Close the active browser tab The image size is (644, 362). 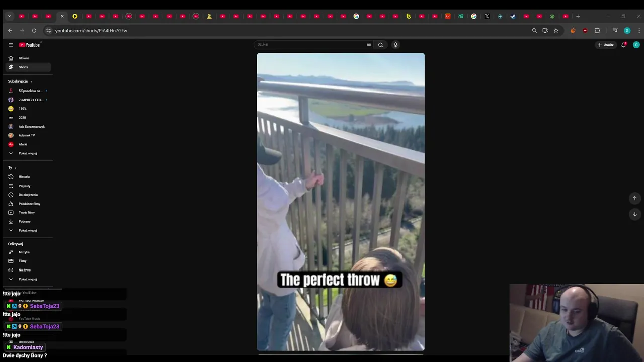click(x=62, y=16)
